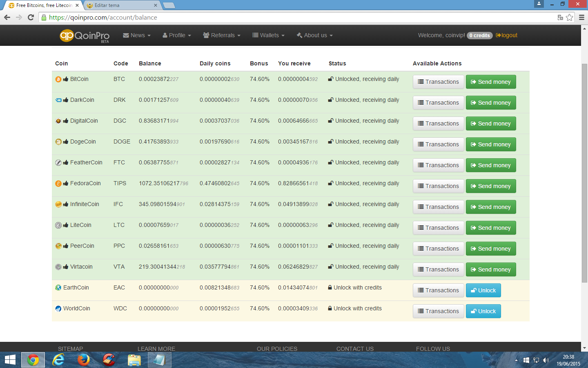Expand the News dropdown menu
The image size is (588, 368).
coord(137,36)
